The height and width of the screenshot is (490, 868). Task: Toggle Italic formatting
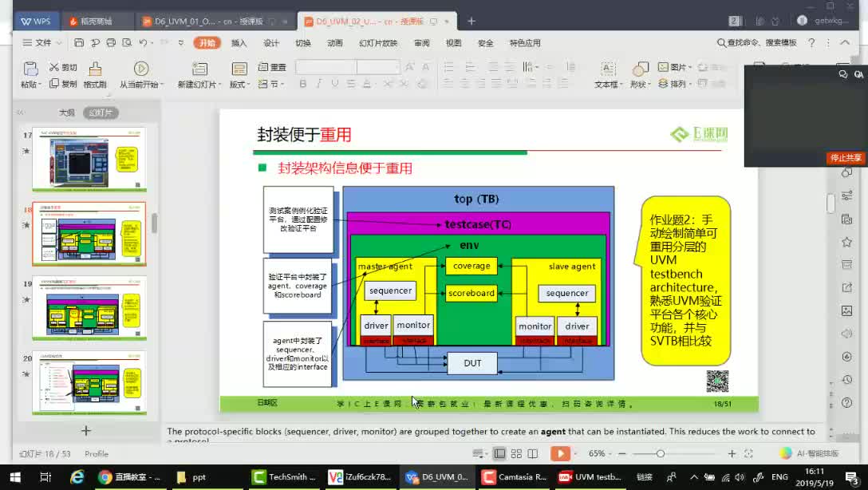click(x=319, y=84)
